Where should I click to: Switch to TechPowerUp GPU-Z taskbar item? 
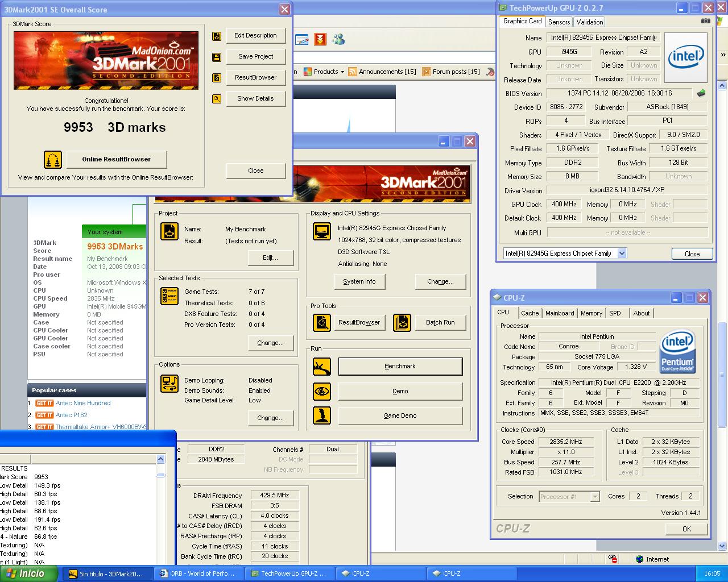coord(289,573)
